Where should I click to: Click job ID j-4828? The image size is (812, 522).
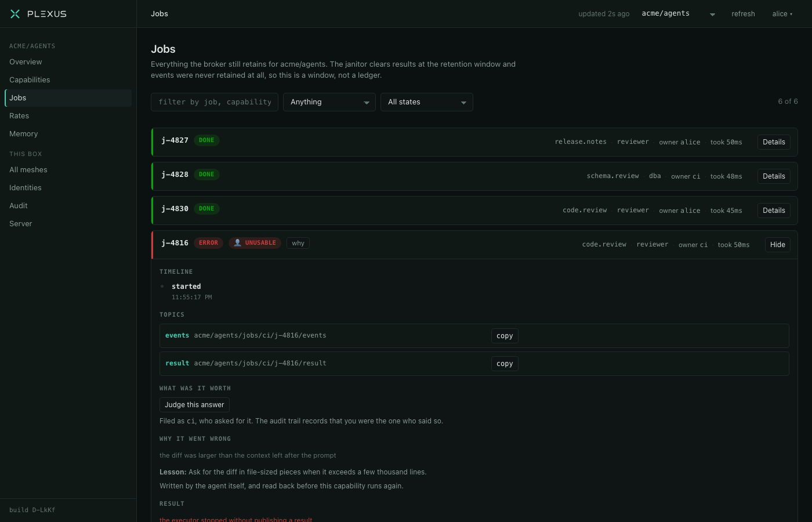[x=175, y=175]
